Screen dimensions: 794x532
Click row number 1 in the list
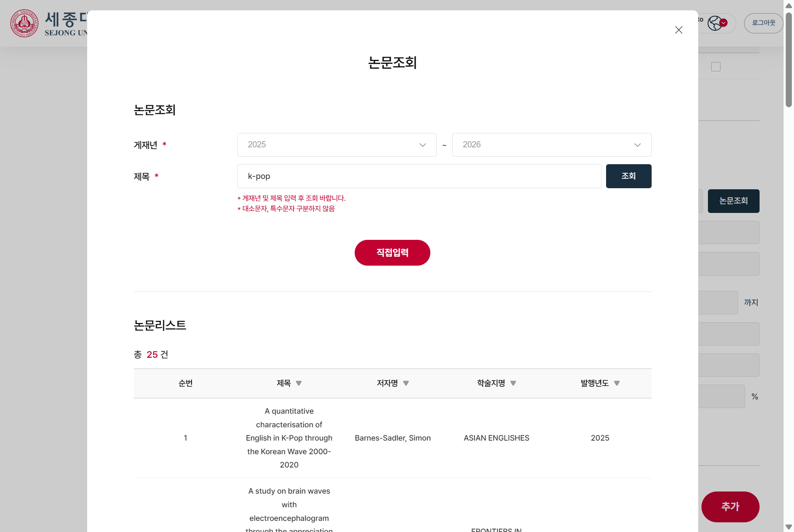point(185,438)
